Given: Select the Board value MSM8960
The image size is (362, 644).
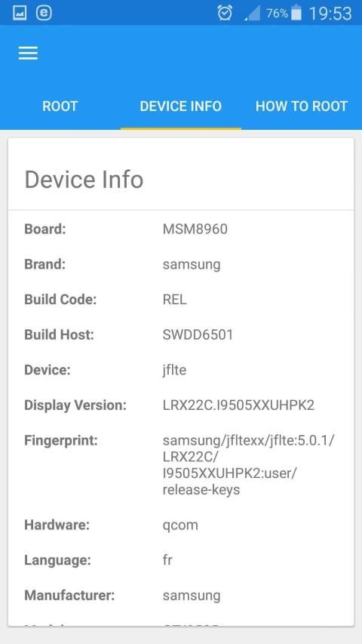Looking at the screenshot, I should 195,229.
